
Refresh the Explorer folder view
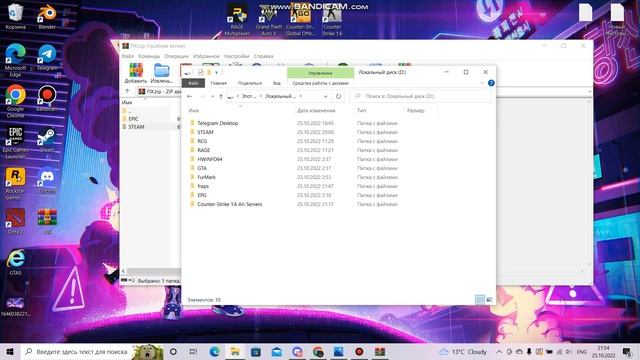coord(338,96)
